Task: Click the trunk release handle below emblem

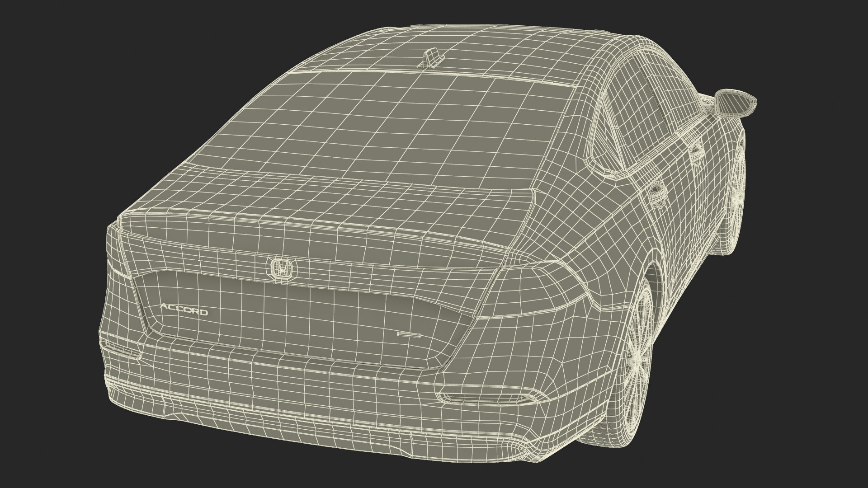Action: 408,335
